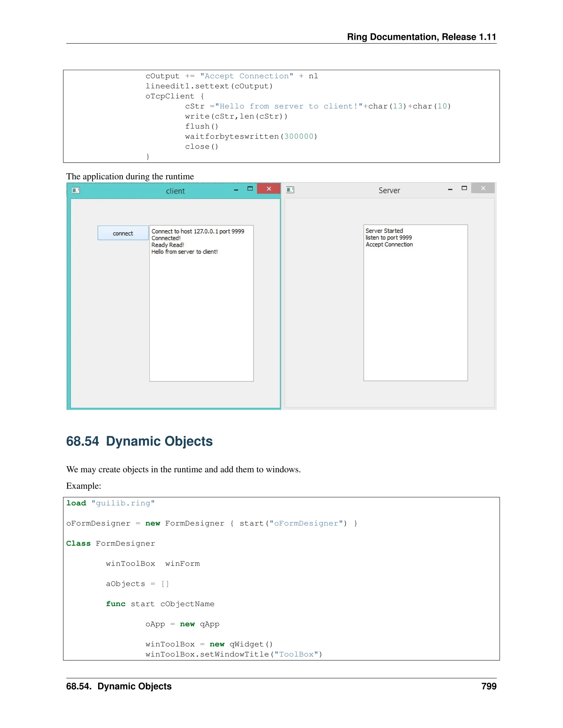
Task: Click the footer "68.54. Dynamic Objects" text
Action: click(x=119, y=686)
